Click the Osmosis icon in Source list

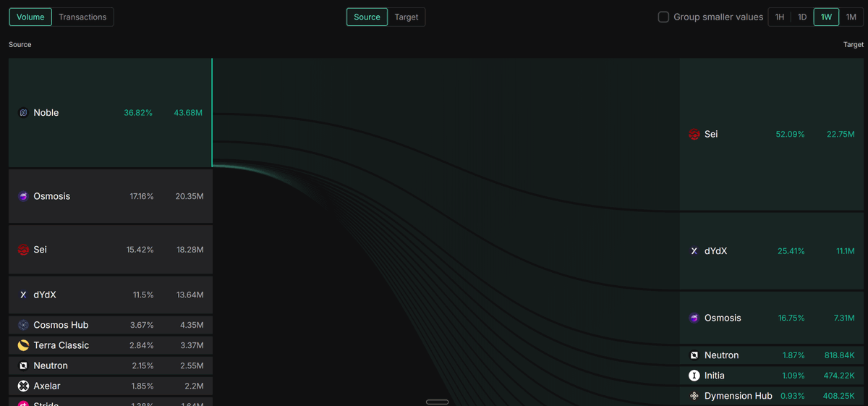point(23,196)
